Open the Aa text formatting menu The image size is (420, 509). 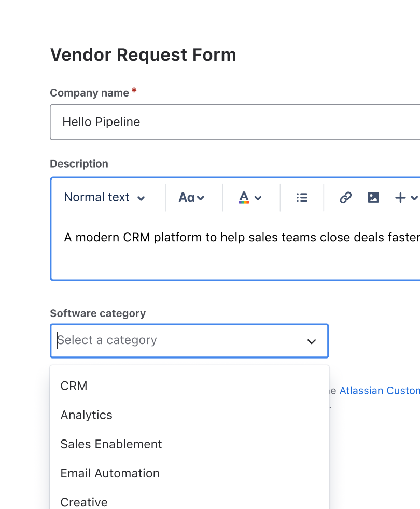191,198
